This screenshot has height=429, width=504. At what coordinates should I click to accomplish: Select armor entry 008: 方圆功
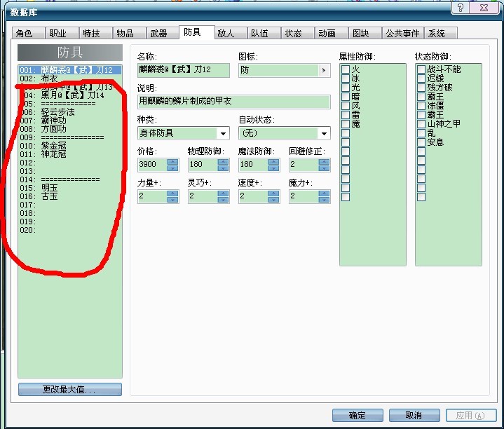[x=70, y=129]
